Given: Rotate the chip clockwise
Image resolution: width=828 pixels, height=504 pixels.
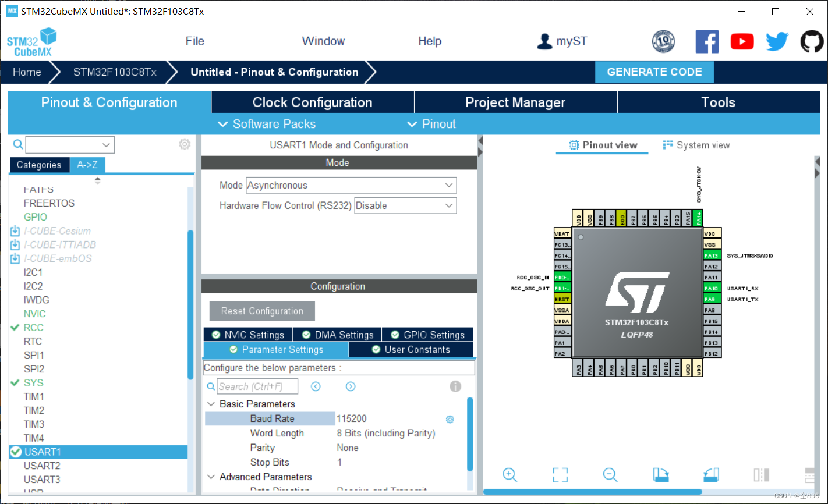Looking at the screenshot, I should tap(660, 475).
